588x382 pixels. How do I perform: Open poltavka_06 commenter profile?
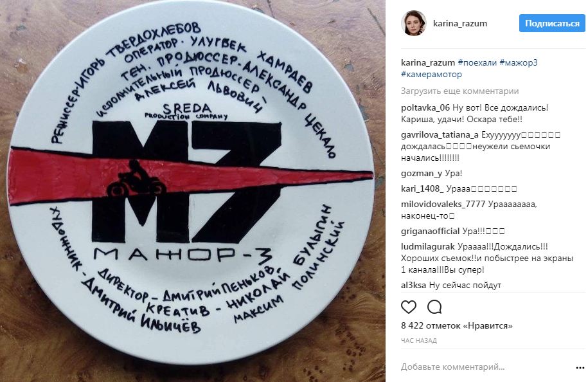425,107
